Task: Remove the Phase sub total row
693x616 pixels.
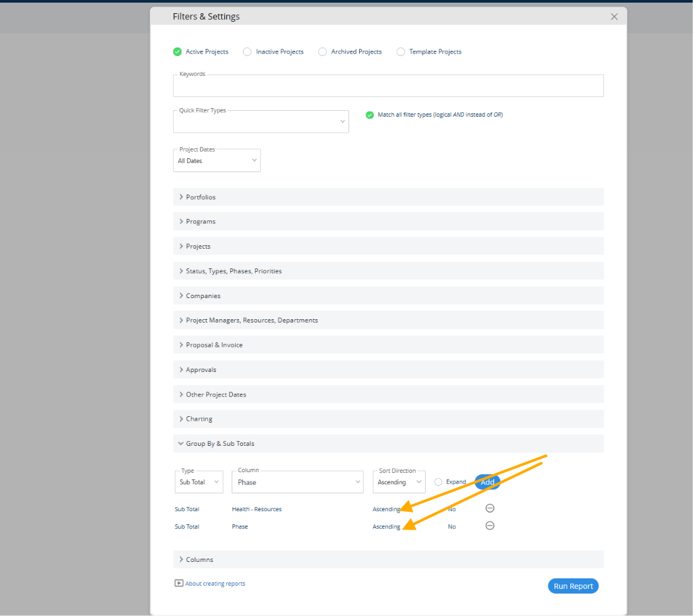Action: pyautogui.click(x=490, y=526)
